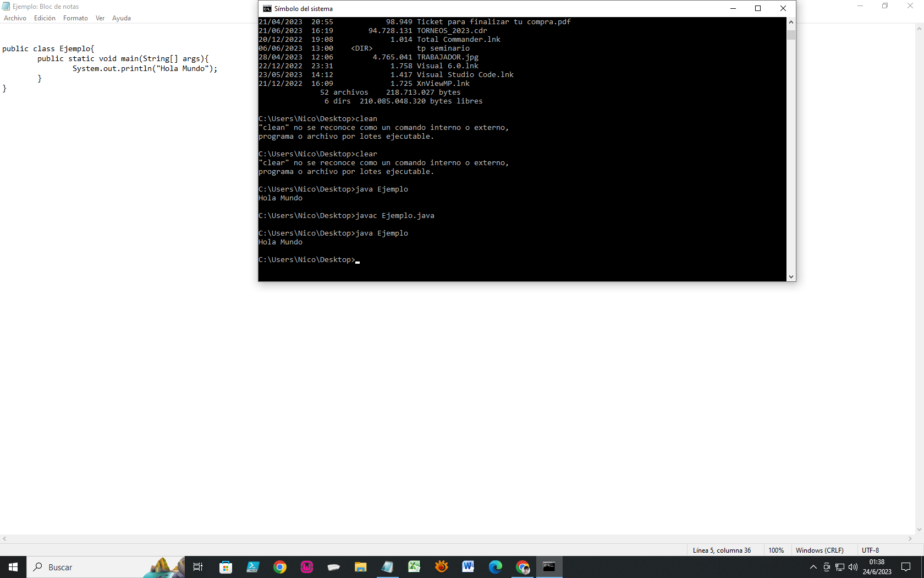The image size is (924, 578).
Task: Open the volume control tray icon
Action: (853, 567)
